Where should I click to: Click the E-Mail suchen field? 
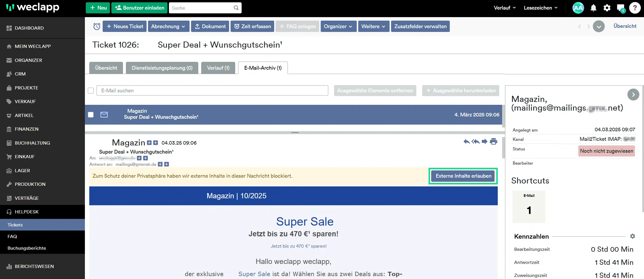[212, 91]
